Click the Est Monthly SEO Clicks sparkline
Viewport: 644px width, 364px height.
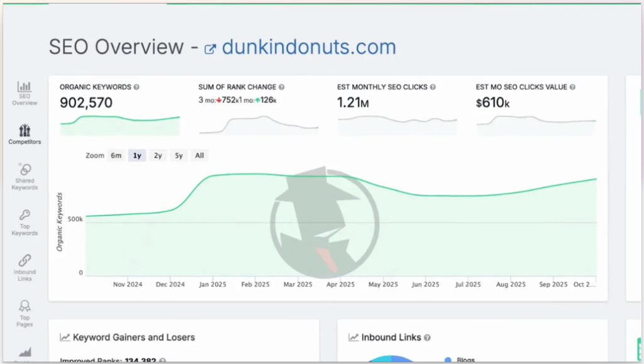(x=397, y=125)
